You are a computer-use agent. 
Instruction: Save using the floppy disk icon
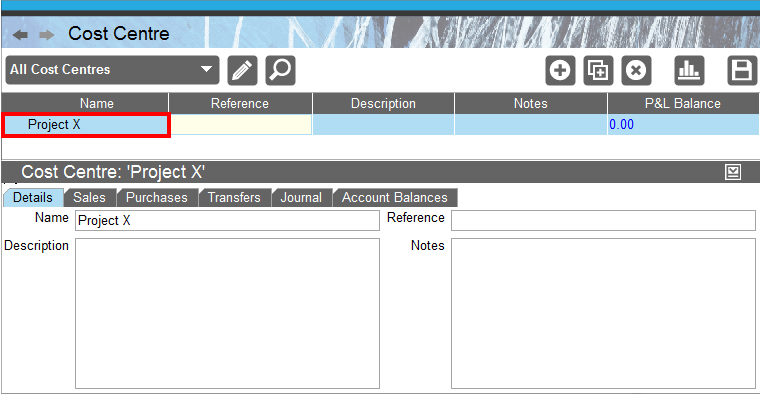(x=742, y=70)
